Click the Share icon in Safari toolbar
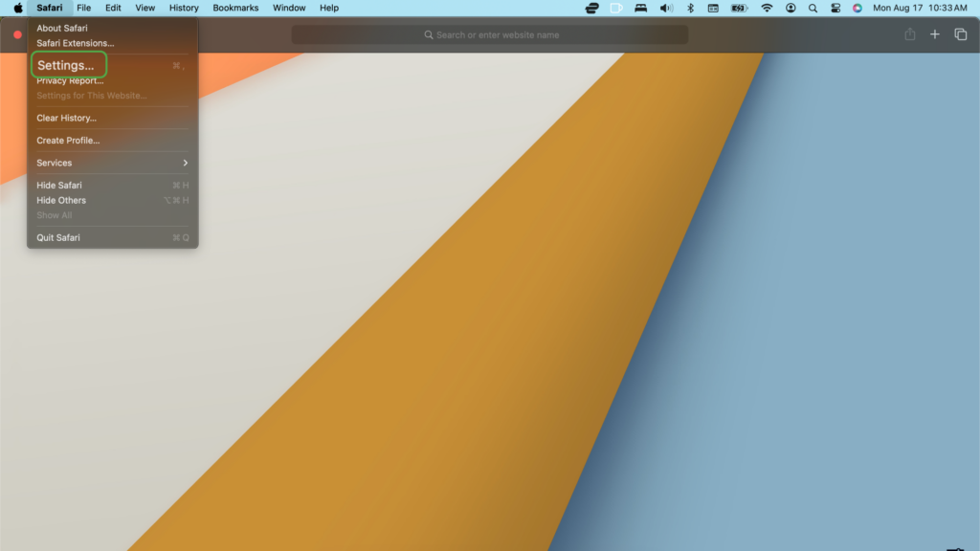This screenshot has height=551, width=980. (910, 34)
